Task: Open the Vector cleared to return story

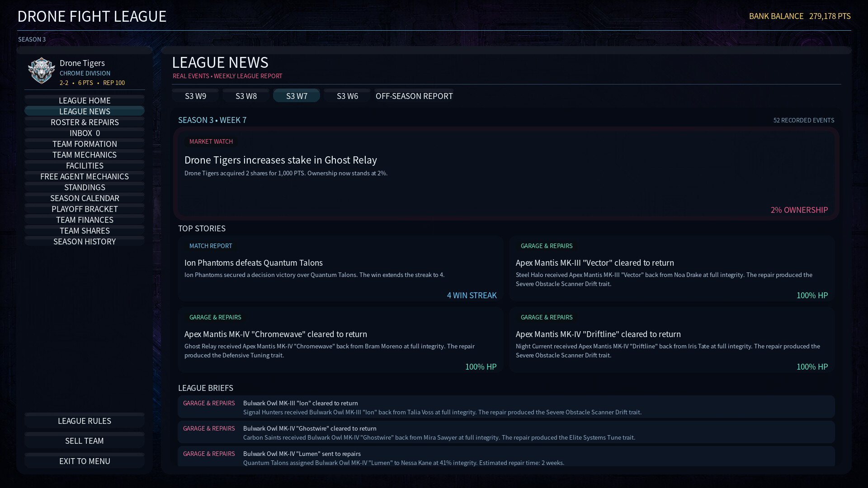Action: (x=672, y=268)
